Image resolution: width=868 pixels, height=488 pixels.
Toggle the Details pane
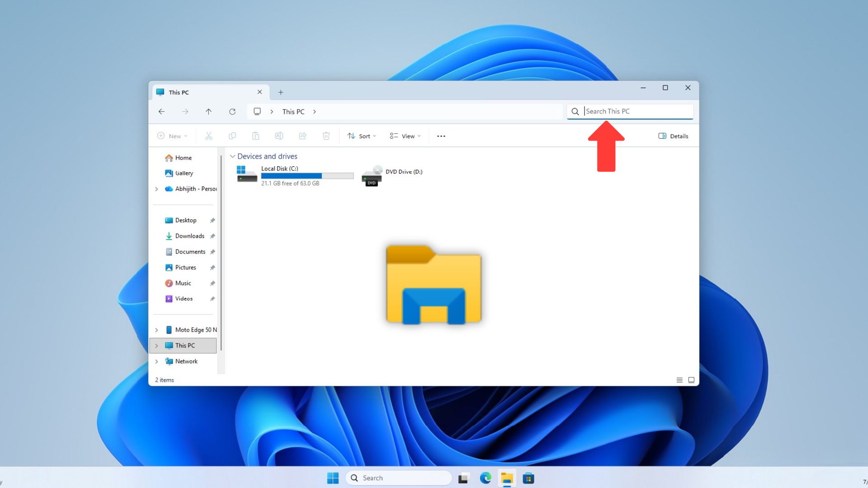point(673,136)
